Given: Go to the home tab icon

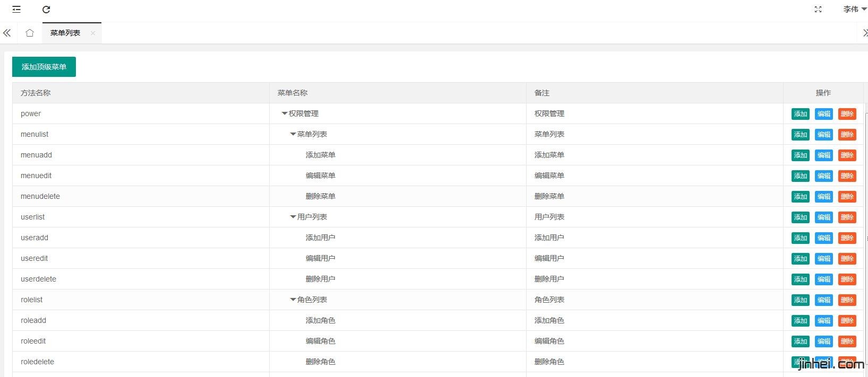Looking at the screenshot, I should click(x=30, y=33).
